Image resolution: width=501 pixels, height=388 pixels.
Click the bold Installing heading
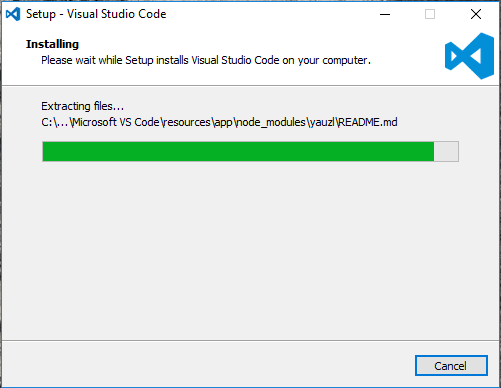coord(52,44)
